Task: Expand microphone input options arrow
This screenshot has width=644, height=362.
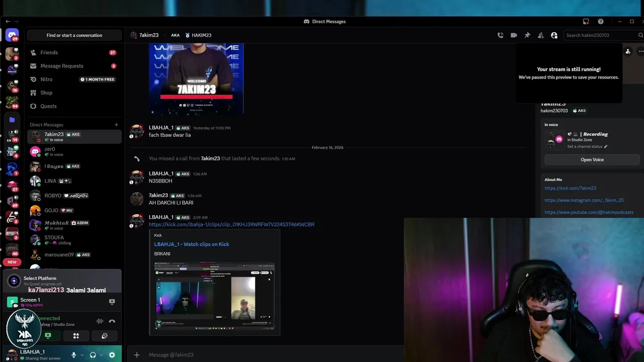Action: (82, 355)
